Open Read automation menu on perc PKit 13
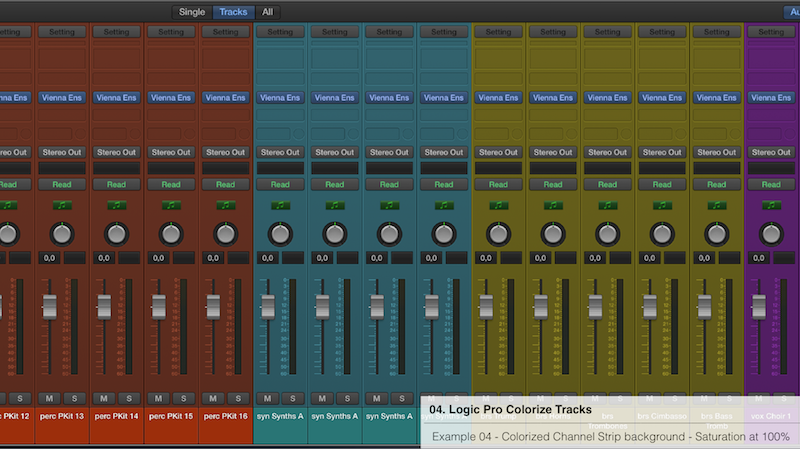The image size is (800, 449). tap(62, 184)
